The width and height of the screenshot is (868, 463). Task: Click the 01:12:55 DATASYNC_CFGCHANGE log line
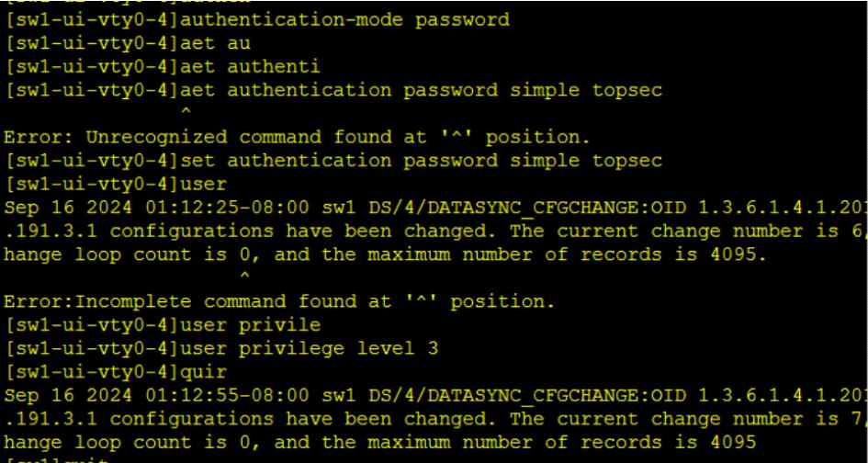coord(434,395)
